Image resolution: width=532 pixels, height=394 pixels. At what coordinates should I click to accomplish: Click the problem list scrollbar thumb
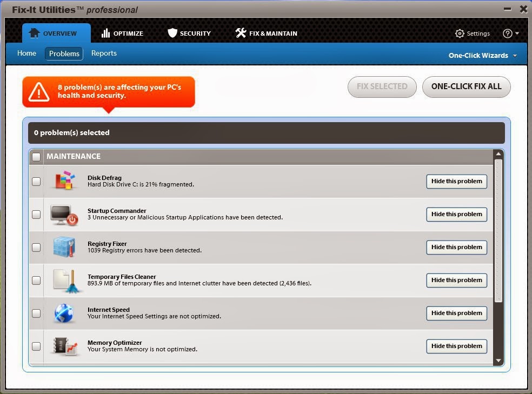498,231
